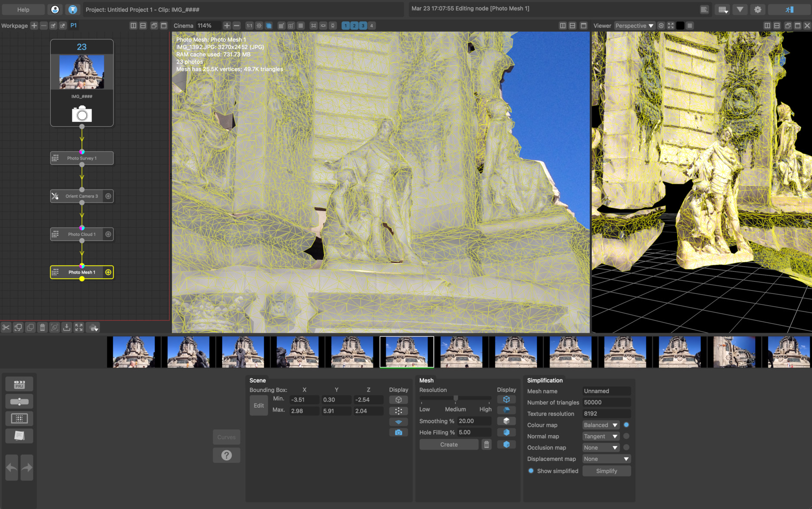Open the dotted tracker panel button
The image size is (812, 509).
pos(19,418)
